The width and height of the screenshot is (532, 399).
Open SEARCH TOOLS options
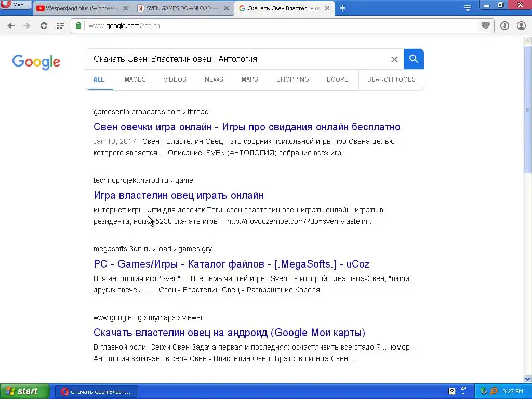point(391,79)
